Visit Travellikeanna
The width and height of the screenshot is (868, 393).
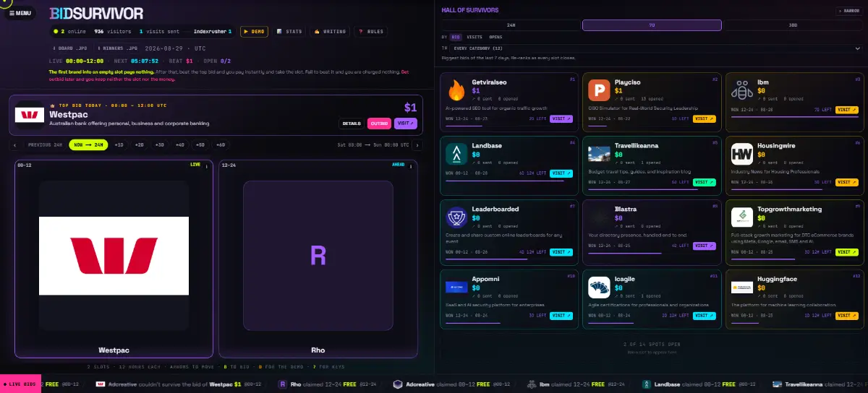(x=704, y=183)
